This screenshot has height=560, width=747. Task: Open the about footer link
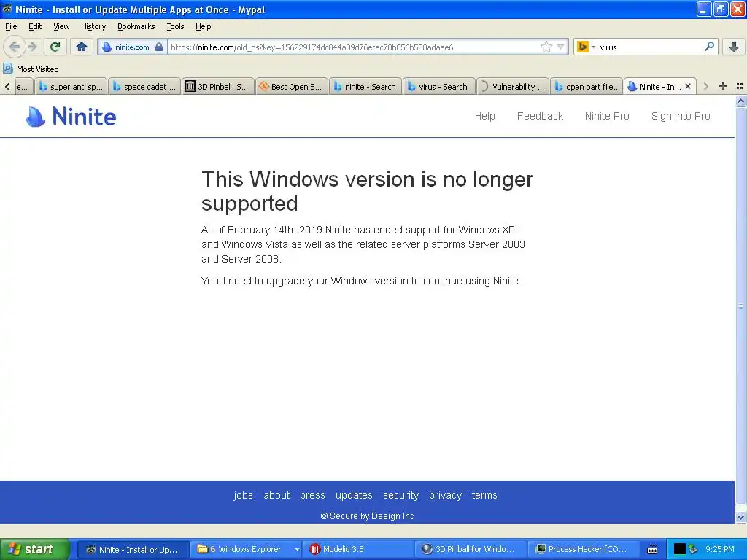(x=276, y=495)
